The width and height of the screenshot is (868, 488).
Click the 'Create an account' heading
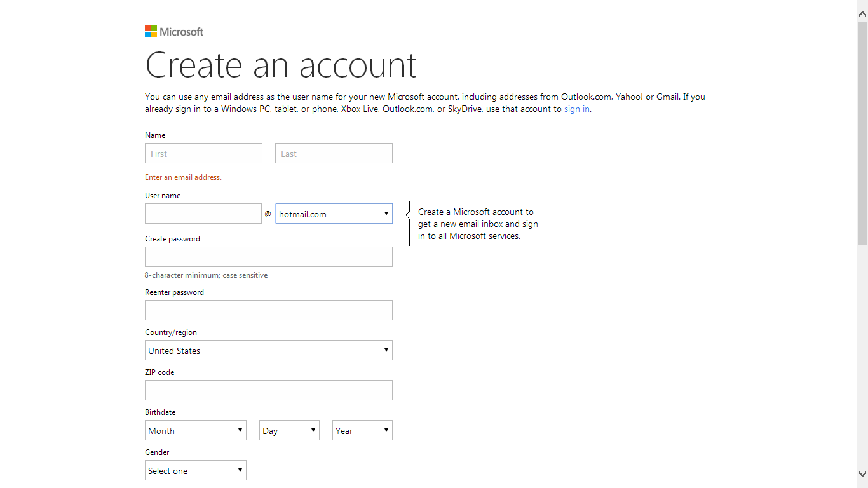pyautogui.click(x=281, y=64)
